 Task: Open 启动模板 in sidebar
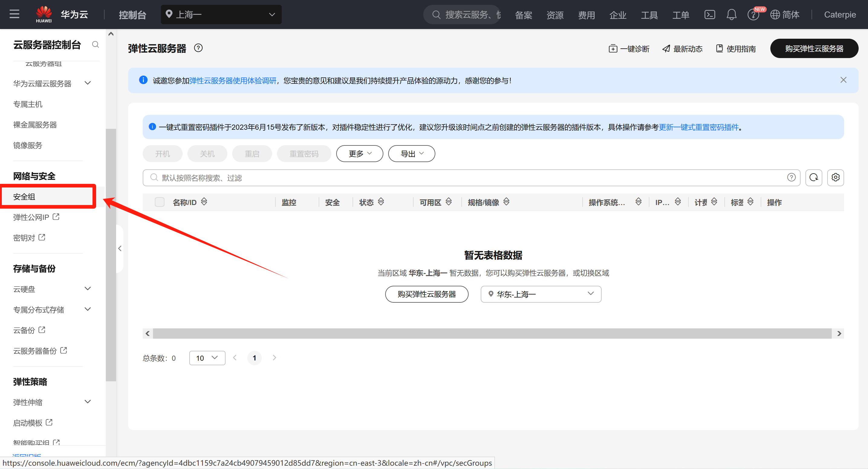click(33, 422)
